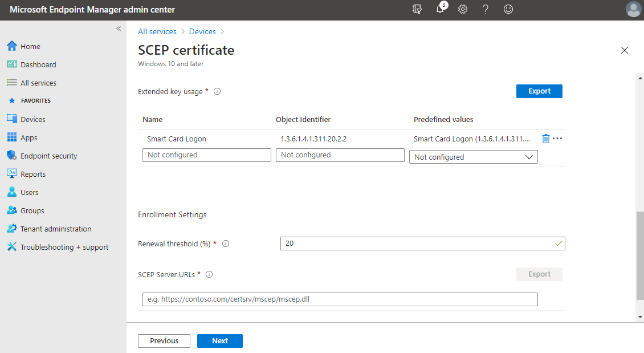The width and height of the screenshot is (644, 353).
Task: Click the Extended key usage info icon
Action: (x=217, y=91)
